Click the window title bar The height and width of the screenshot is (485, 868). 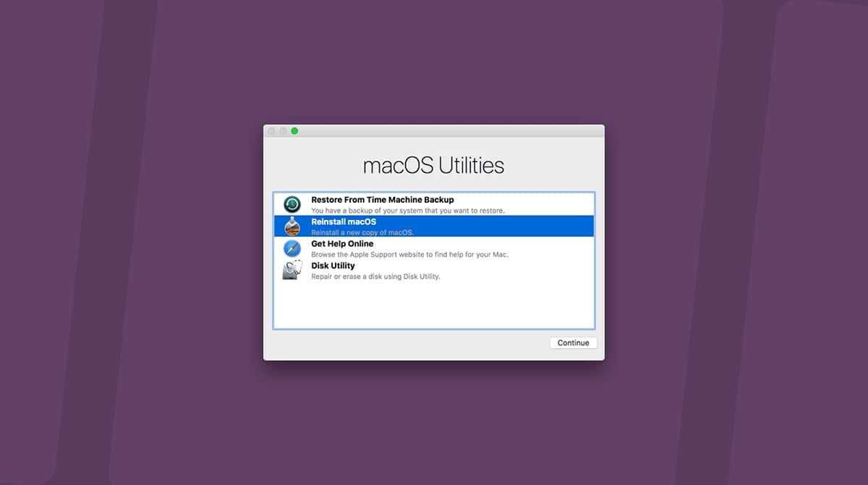(448, 131)
